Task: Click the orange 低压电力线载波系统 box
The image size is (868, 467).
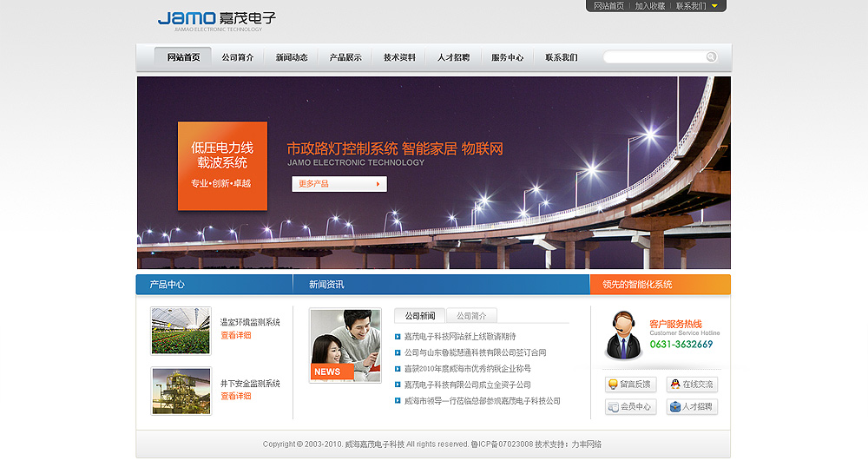Action: point(222,166)
